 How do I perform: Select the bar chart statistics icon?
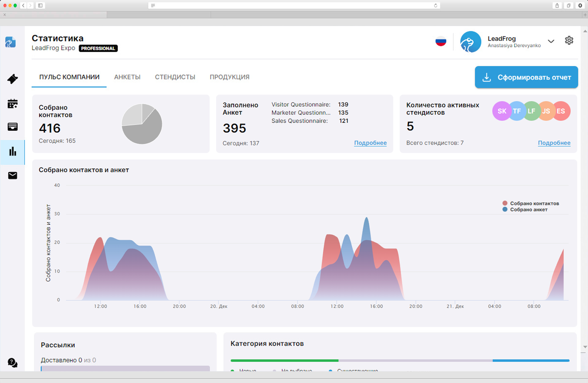(12, 152)
